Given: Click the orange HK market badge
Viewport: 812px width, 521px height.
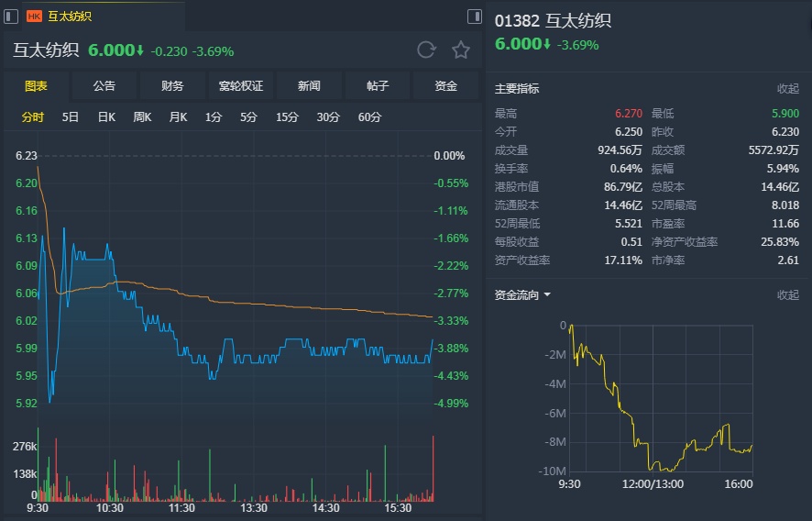Looking at the screenshot, I should [34, 16].
